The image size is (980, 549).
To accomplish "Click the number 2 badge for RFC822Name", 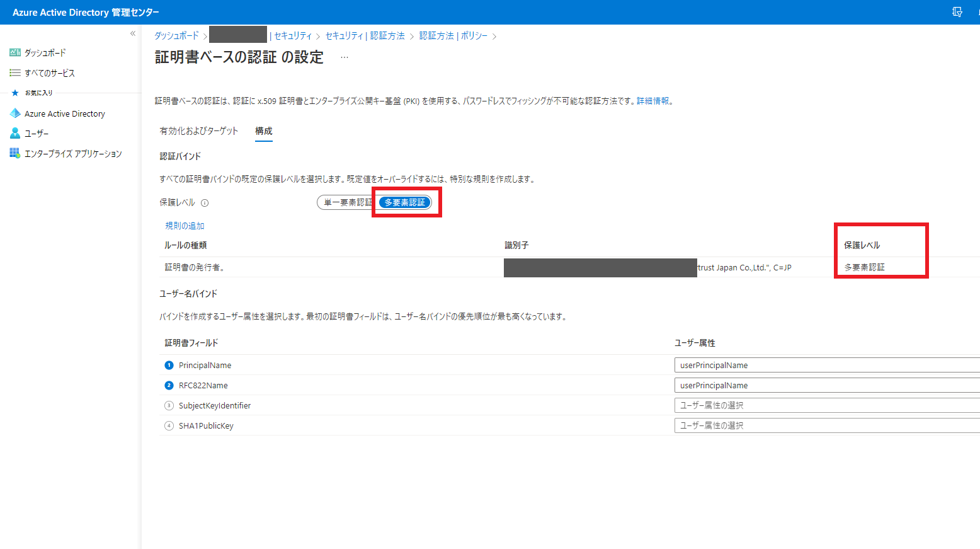I will point(169,385).
